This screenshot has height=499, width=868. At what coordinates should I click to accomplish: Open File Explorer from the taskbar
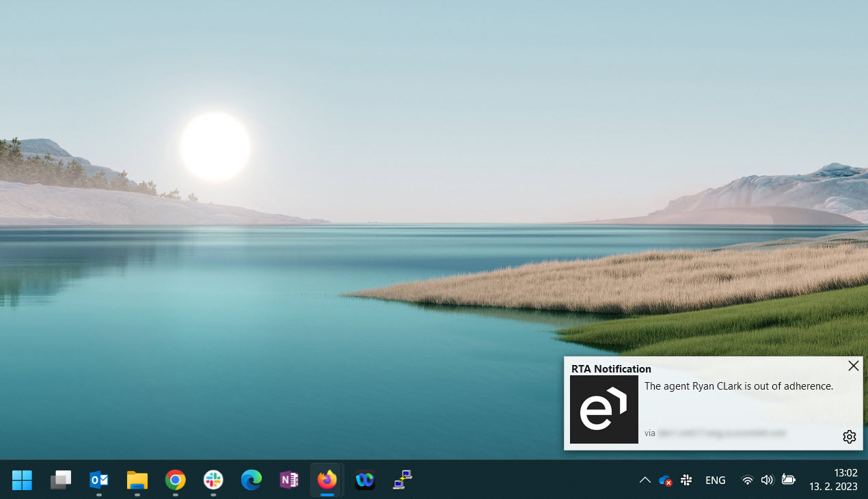(x=137, y=480)
